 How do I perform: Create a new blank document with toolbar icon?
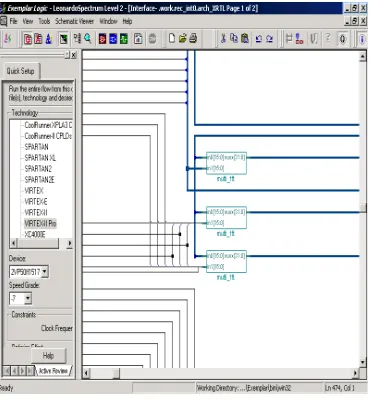pyautogui.click(x=172, y=39)
